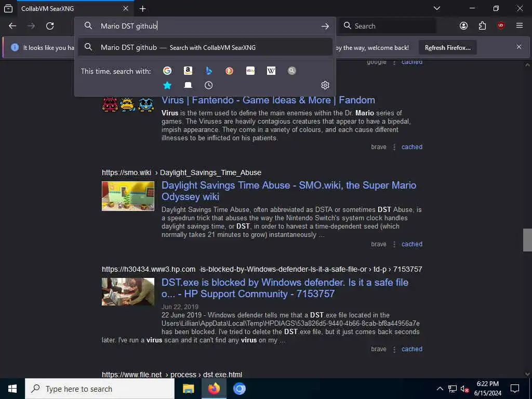Open options dots beside brave on HP result
This screenshot has width=532, height=399.
click(394, 349)
